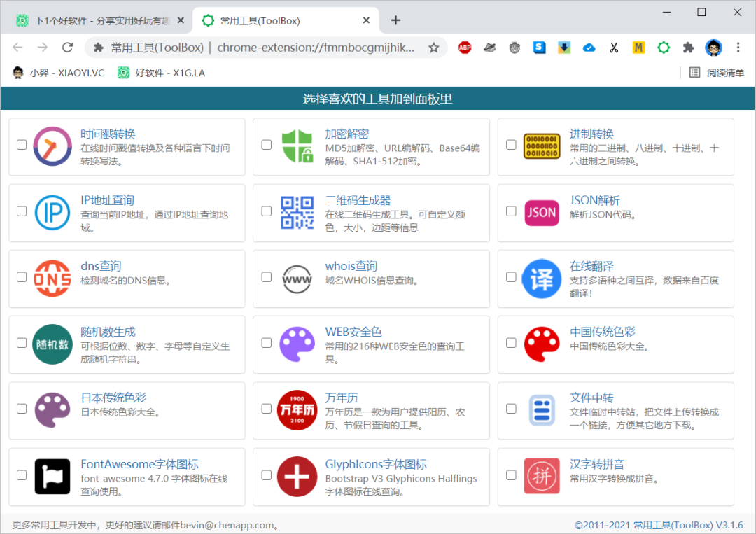Open Chrome's three-dot menu
756x534 pixels.
pos(738,48)
